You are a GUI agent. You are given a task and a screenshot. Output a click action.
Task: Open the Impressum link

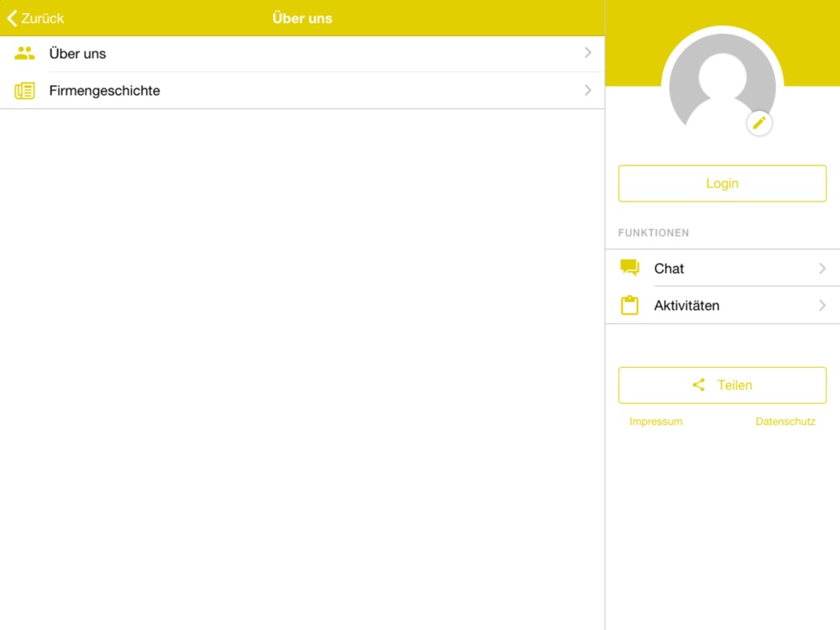click(x=656, y=422)
